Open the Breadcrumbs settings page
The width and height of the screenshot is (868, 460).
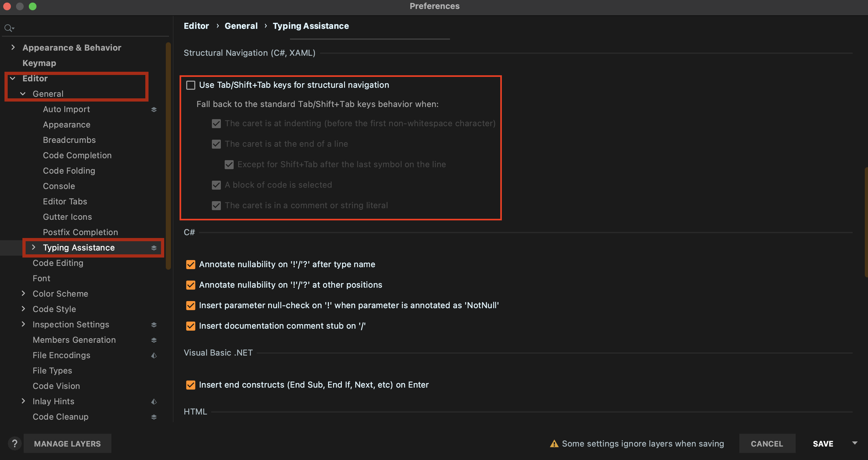pyautogui.click(x=69, y=140)
